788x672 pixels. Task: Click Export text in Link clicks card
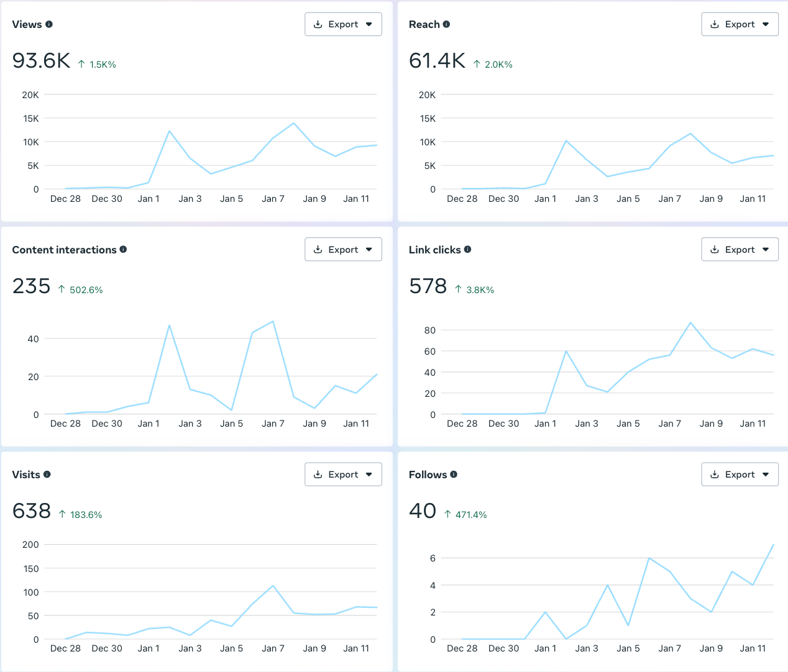coord(740,250)
